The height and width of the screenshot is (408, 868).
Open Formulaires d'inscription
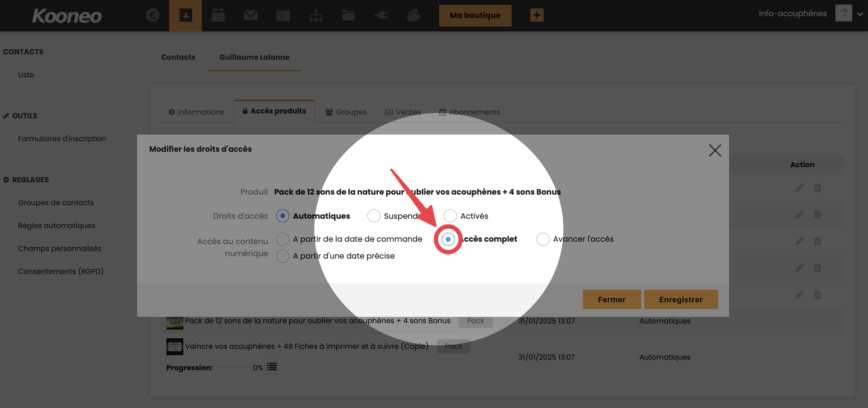tap(62, 139)
